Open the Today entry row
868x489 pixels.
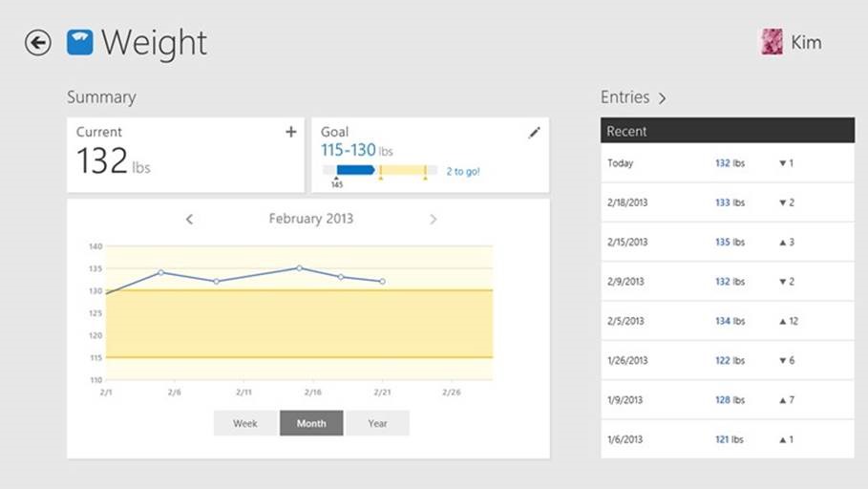(x=727, y=163)
